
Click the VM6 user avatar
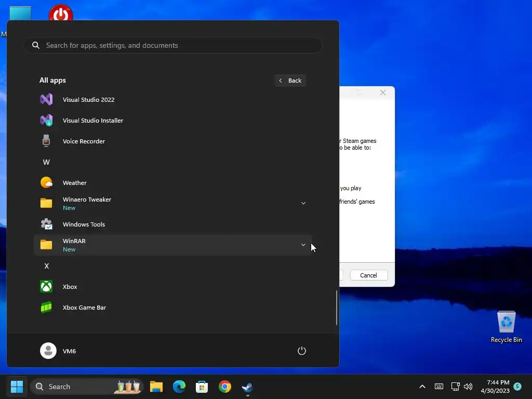(48, 351)
